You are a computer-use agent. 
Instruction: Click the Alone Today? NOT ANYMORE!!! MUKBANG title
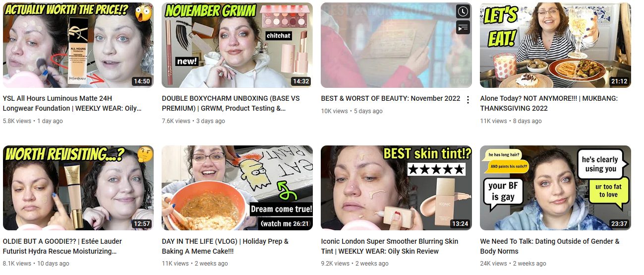[x=549, y=103]
